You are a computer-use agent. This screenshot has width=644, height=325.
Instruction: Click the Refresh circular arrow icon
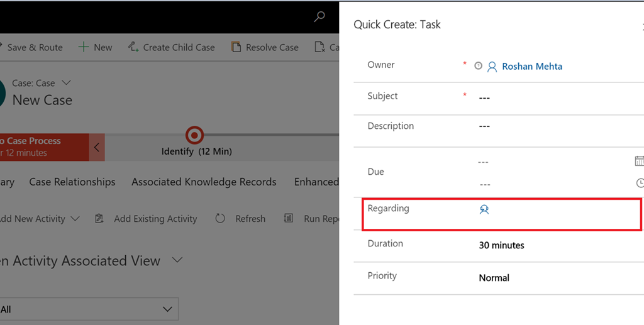click(220, 218)
